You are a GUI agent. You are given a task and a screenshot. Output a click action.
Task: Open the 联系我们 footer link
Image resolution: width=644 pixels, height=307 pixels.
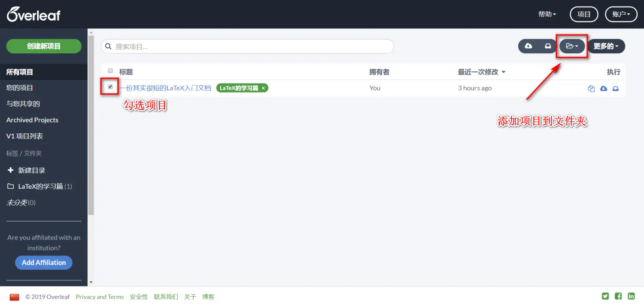click(166, 297)
